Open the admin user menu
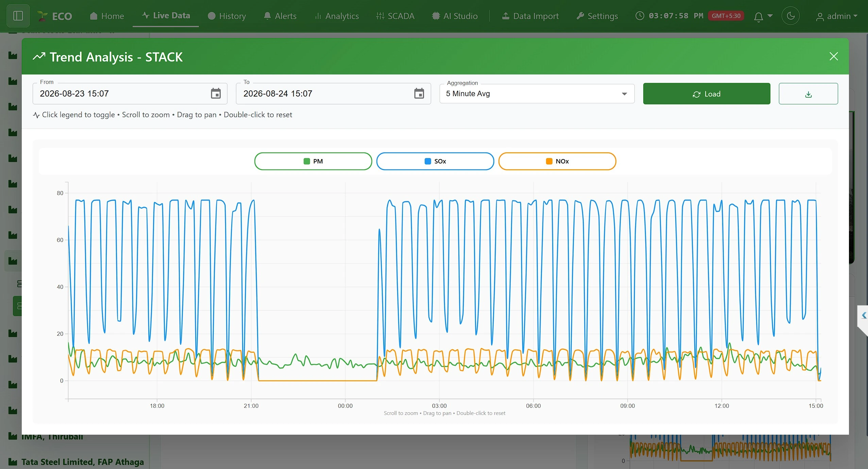 coord(836,16)
